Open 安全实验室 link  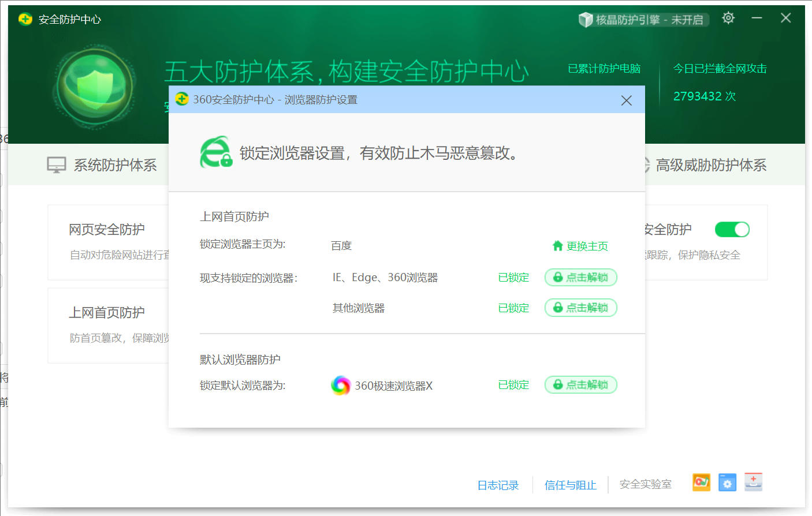click(646, 485)
